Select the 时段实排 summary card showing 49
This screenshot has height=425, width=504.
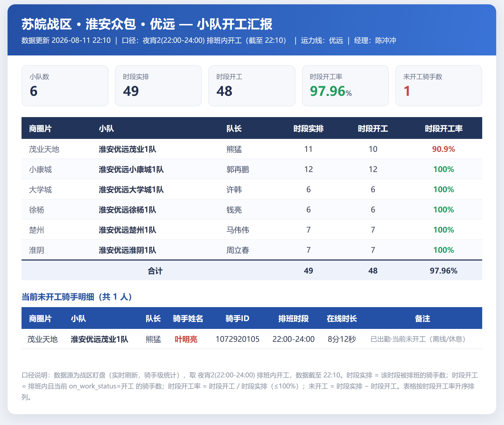(x=158, y=86)
